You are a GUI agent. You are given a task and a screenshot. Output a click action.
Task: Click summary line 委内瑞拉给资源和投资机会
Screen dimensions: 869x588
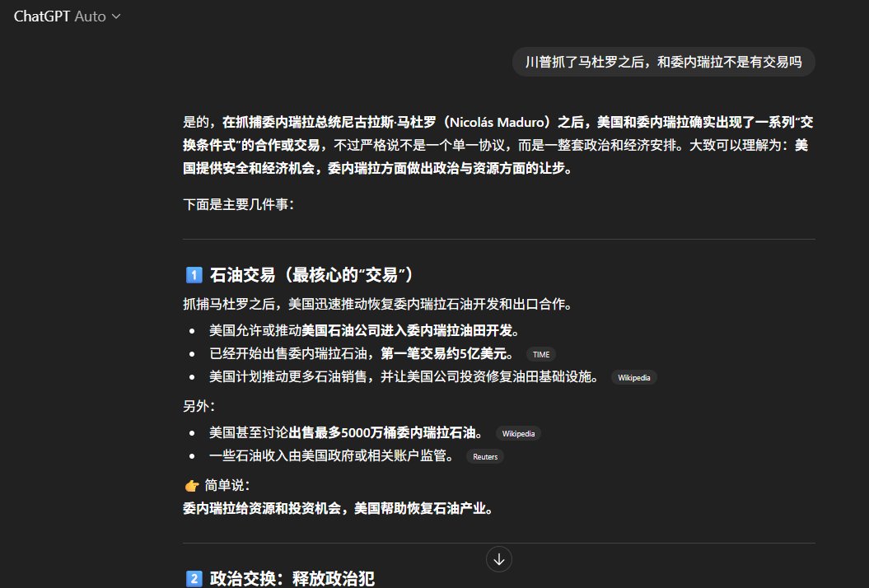click(339, 508)
